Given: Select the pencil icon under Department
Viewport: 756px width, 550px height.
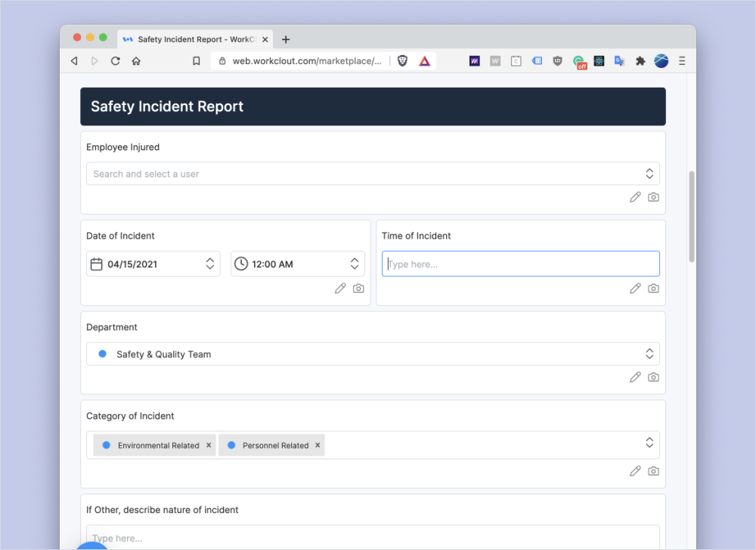Looking at the screenshot, I should pos(635,377).
